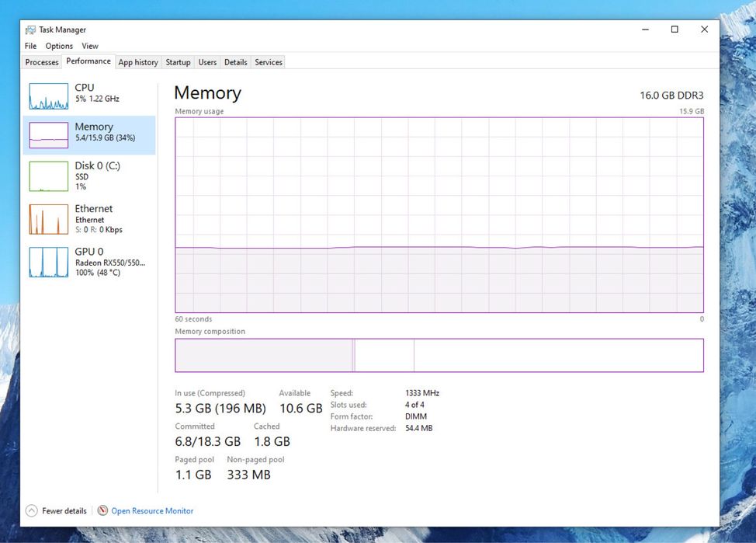Open the View menu
756x543 pixels.
(90, 46)
